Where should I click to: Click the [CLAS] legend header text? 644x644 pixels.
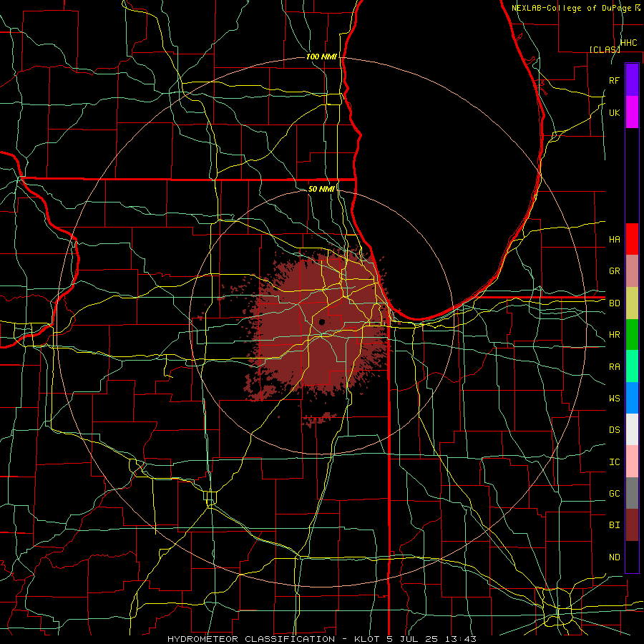click(x=605, y=49)
